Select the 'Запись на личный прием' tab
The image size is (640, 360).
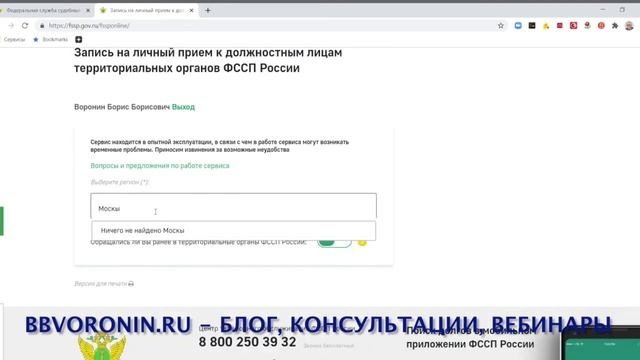pyautogui.click(x=146, y=10)
